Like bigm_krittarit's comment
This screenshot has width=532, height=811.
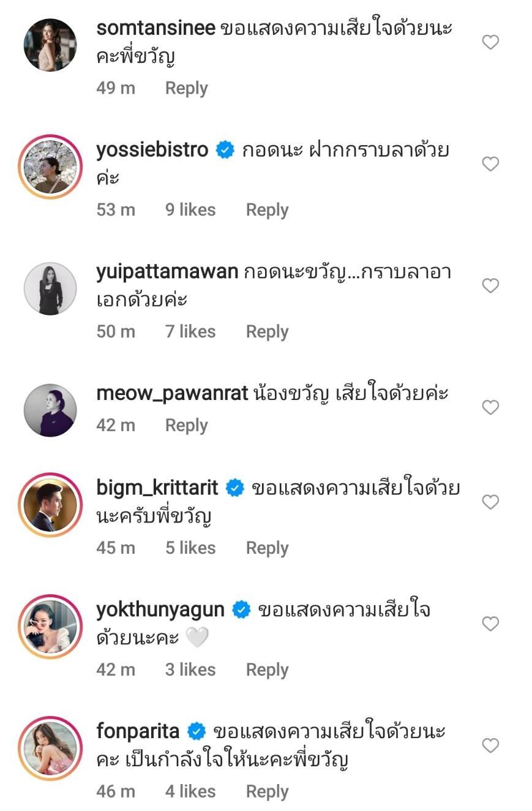(490, 502)
